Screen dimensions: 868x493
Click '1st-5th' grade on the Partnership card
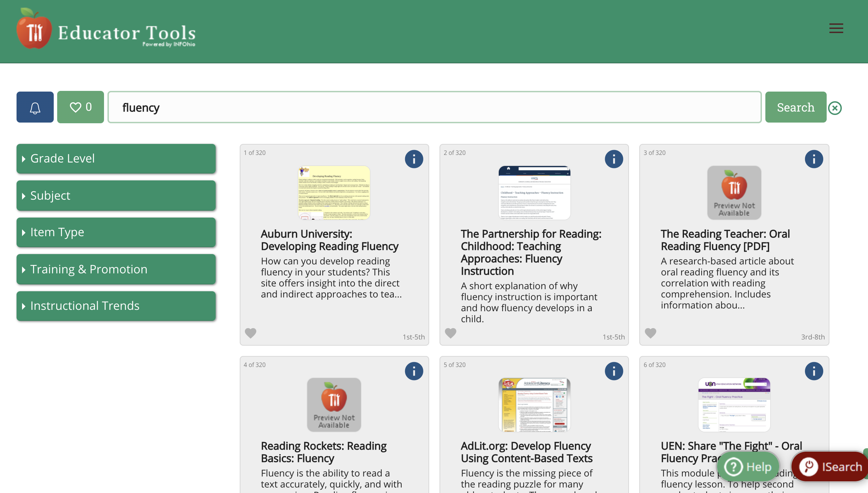tap(613, 337)
